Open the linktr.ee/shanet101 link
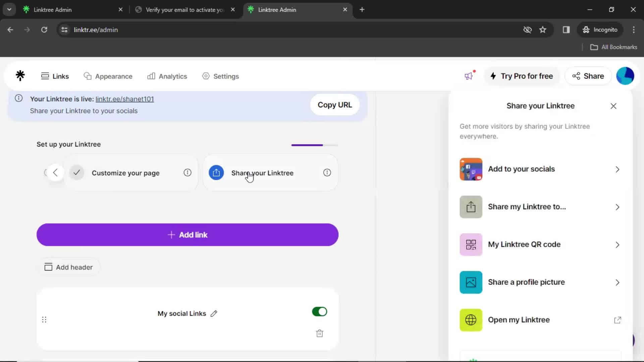644x362 pixels. pyautogui.click(x=125, y=99)
